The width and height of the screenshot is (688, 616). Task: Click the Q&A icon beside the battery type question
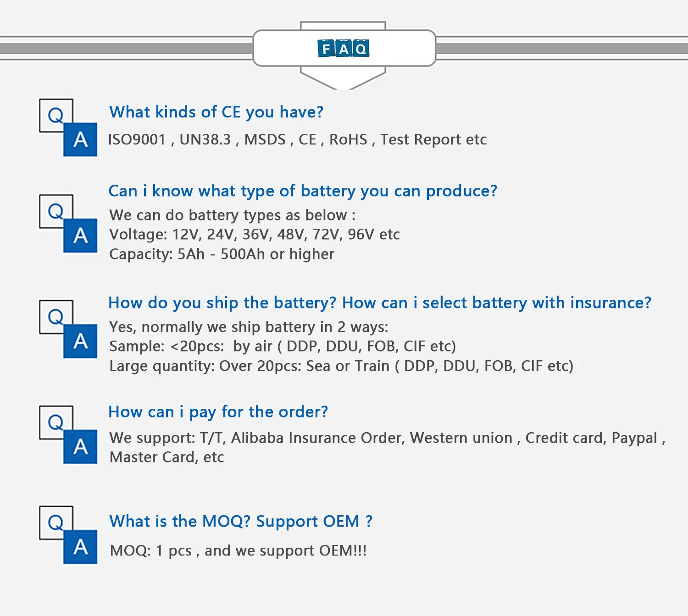(x=68, y=224)
